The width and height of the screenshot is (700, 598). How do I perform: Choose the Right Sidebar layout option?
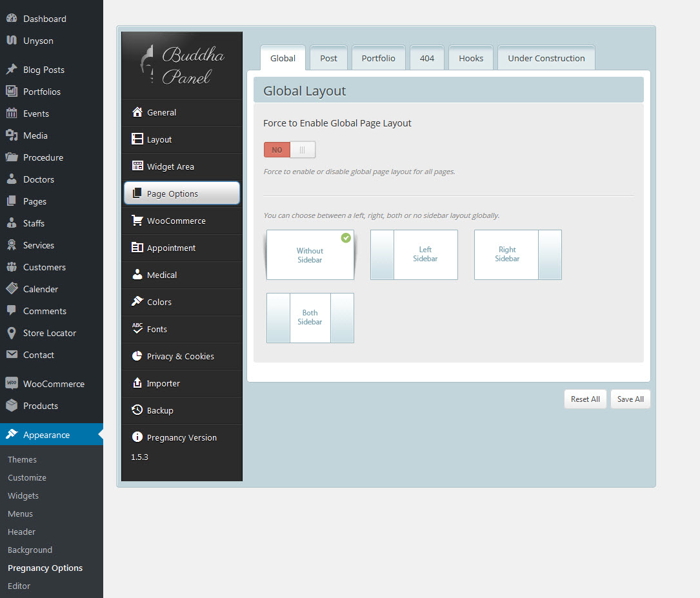(517, 255)
